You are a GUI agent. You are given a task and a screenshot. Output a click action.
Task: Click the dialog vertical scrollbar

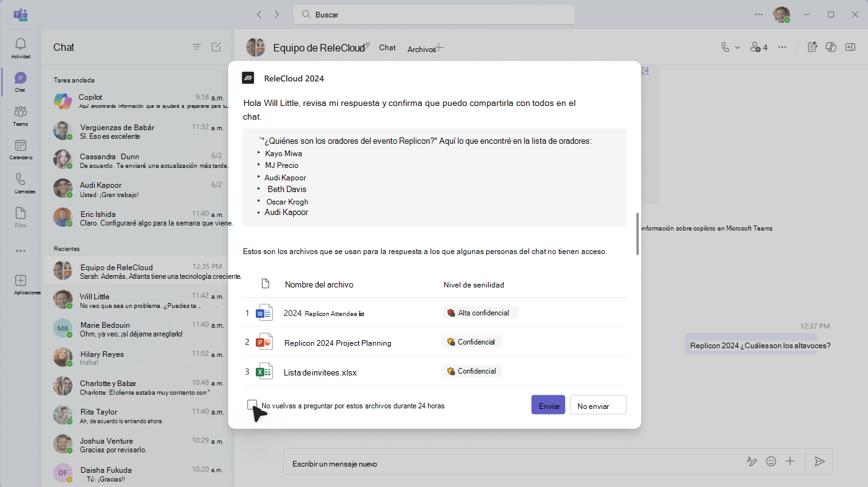click(638, 234)
